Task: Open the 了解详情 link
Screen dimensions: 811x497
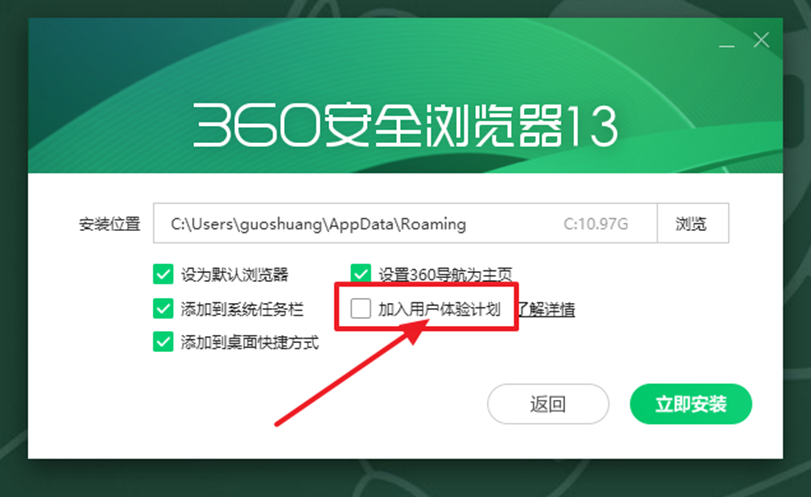Action: 547,309
